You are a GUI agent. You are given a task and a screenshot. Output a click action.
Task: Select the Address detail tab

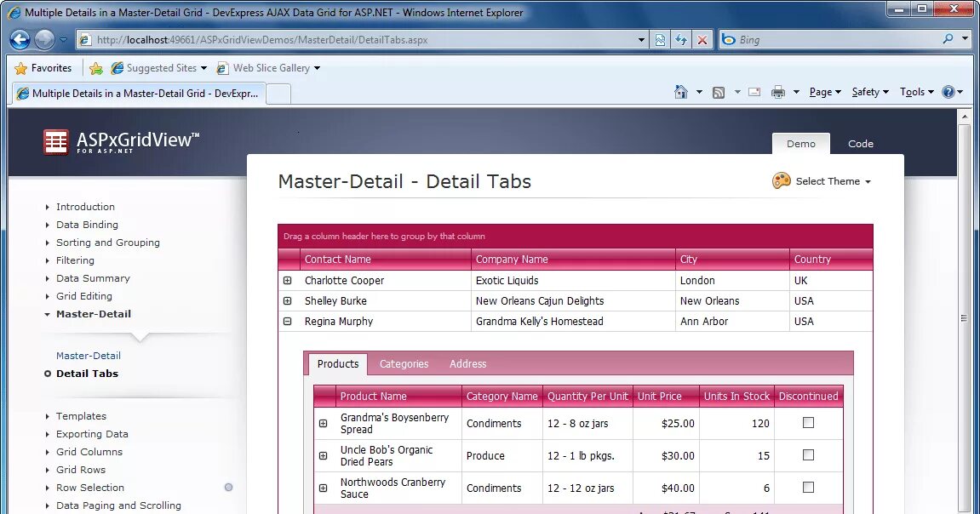[x=467, y=364]
